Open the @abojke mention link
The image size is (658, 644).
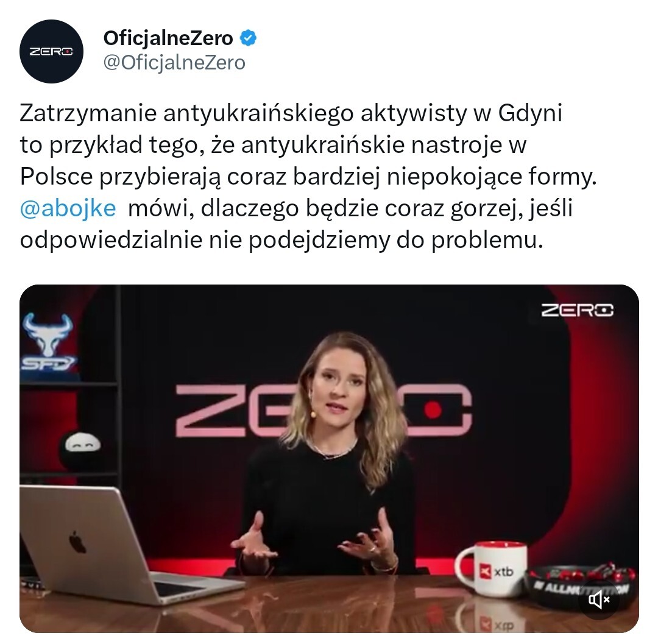coord(68,208)
